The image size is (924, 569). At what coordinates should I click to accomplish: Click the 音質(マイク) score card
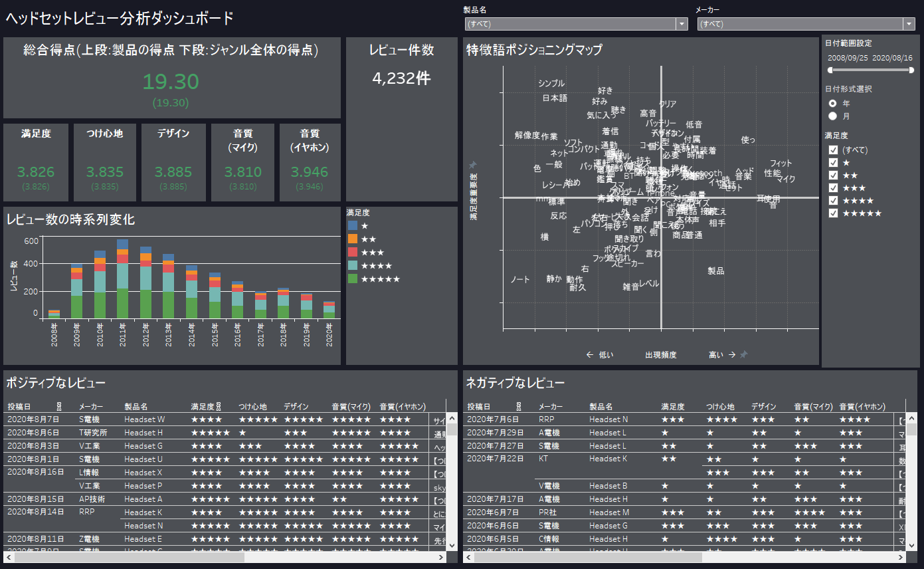(242, 162)
